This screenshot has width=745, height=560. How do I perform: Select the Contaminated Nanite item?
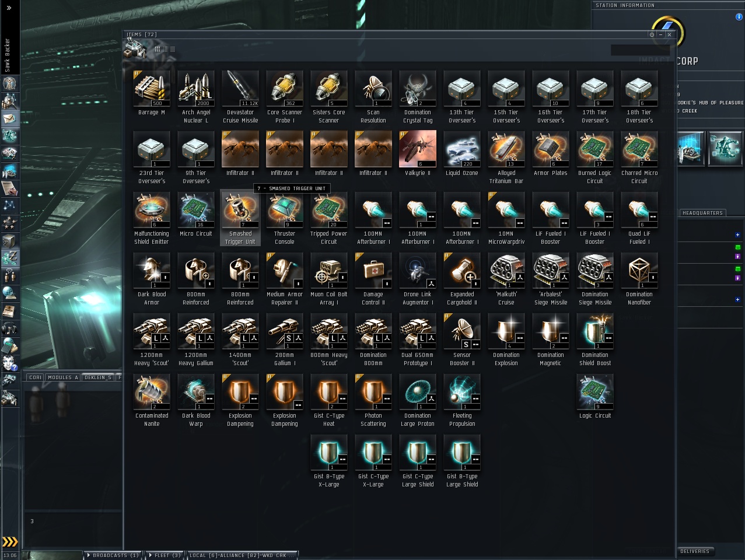point(152,393)
